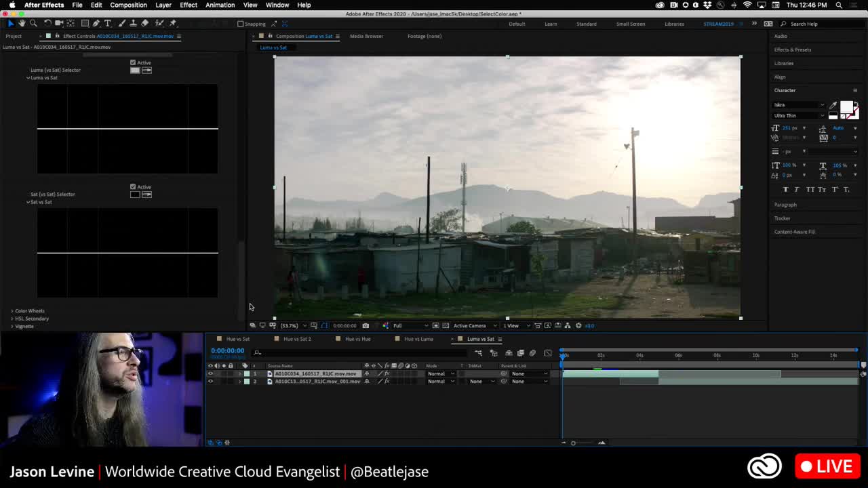The height and width of the screenshot is (488, 868).
Task: Enable the Snapping checkbox
Action: click(241, 24)
